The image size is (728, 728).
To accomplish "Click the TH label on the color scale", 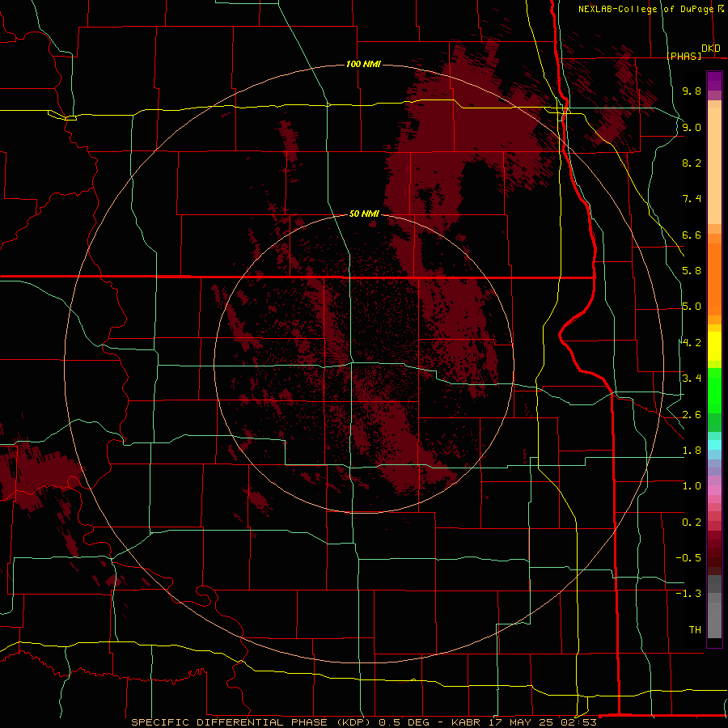I will [695, 630].
